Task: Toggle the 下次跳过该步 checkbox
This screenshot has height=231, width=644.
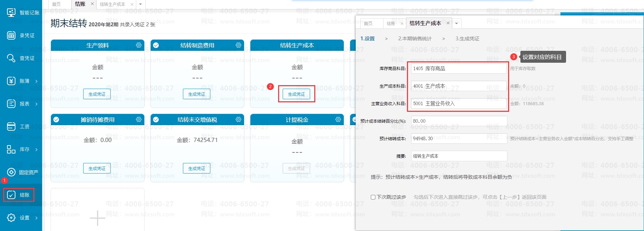Action: 373,197
